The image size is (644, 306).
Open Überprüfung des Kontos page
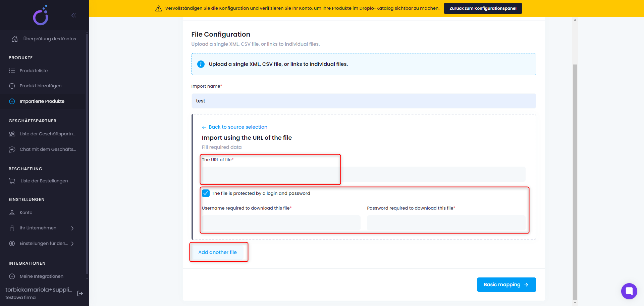coord(50,39)
